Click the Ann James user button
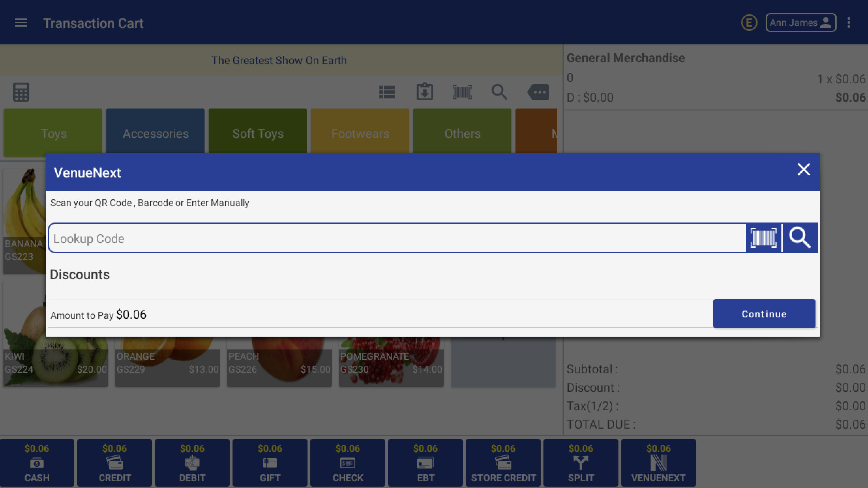Screen dimensions: 868x488 click(x=800, y=23)
